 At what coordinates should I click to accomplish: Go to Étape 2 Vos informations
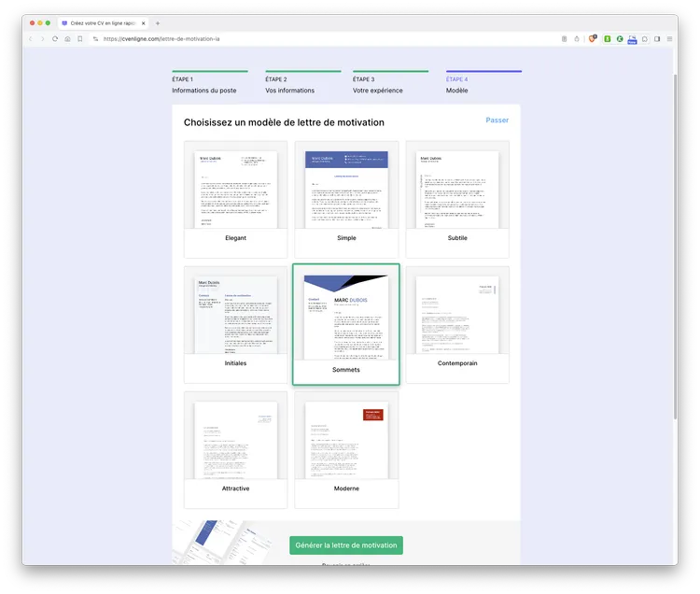(303, 82)
